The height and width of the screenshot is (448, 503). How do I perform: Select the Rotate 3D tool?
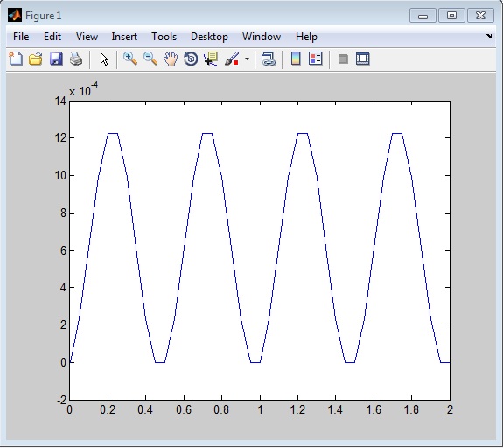191,59
